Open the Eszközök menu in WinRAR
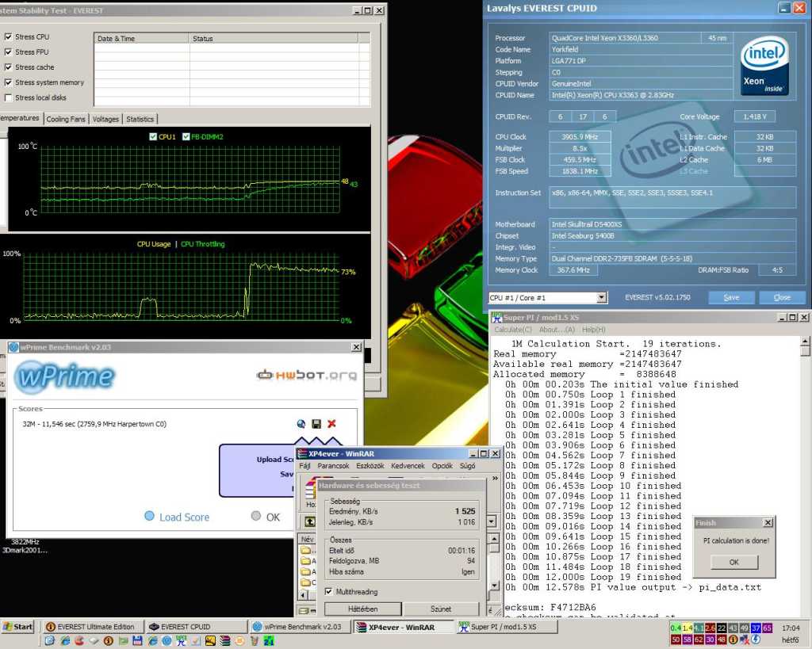 coord(370,466)
